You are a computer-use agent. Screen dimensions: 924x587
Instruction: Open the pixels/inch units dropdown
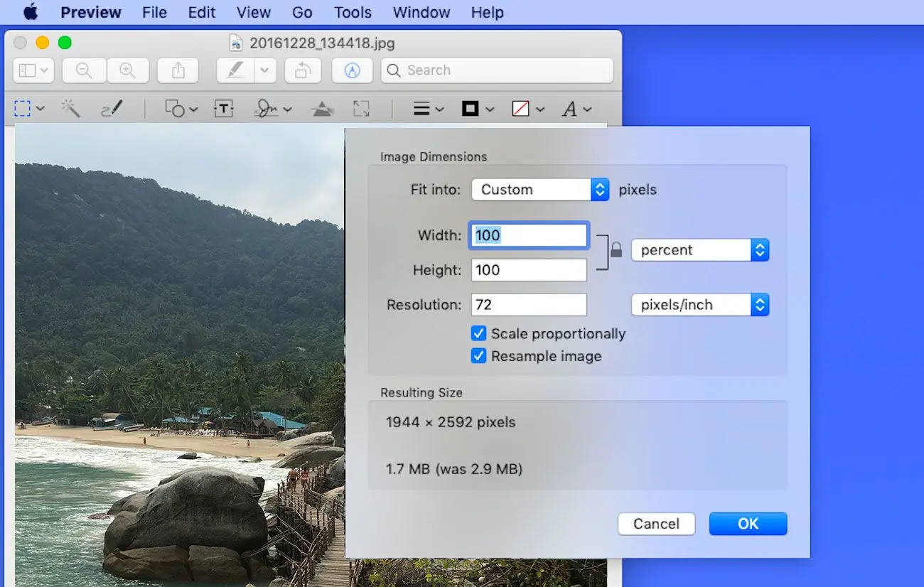pyautogui.click(x=700, y=305)
